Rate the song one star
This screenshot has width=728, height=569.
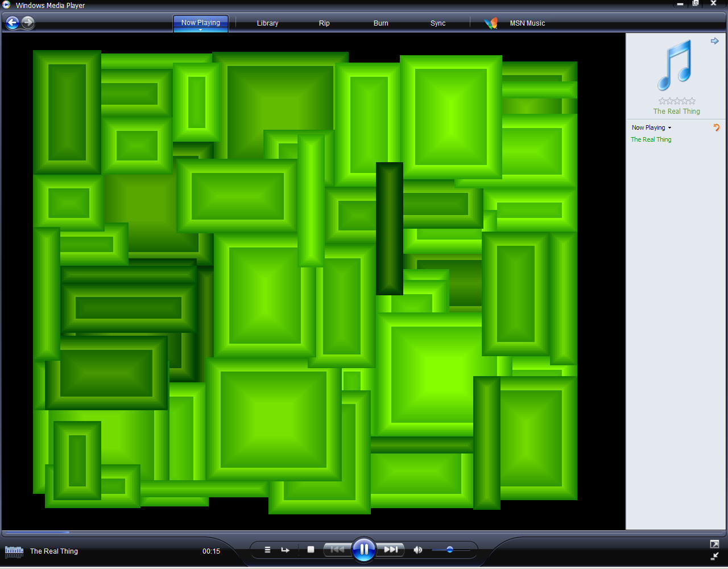pos(662,101)
